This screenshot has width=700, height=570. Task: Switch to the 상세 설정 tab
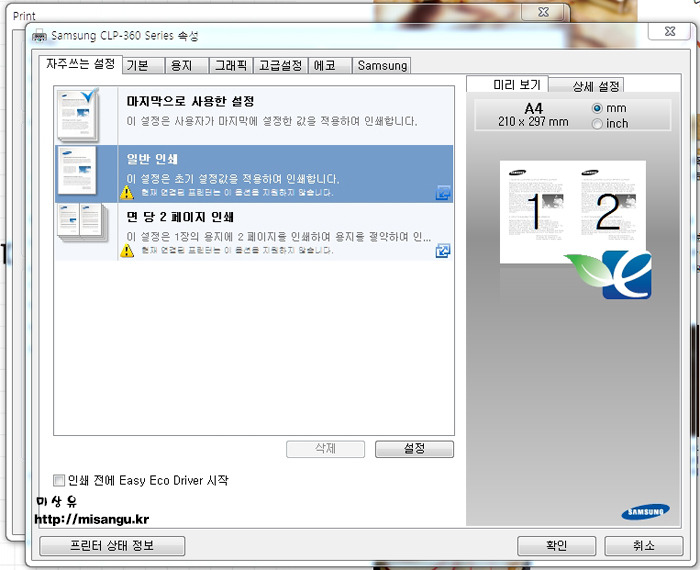point(586,85)
